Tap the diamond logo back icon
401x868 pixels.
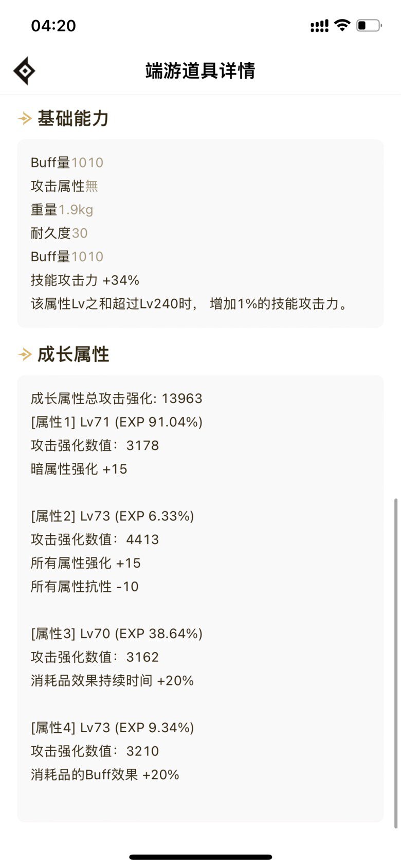(24, 70)
